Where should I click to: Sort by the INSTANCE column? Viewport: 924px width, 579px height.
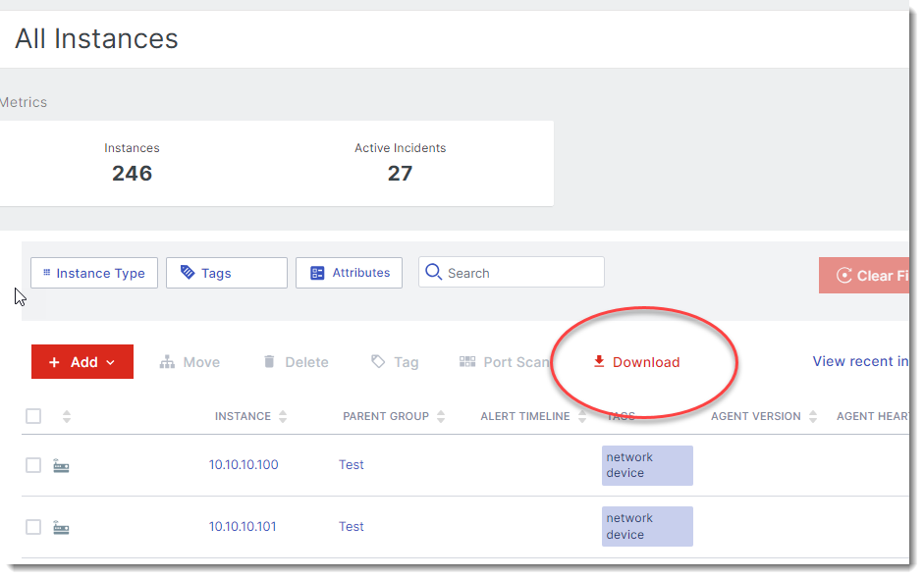click(283, 416)
